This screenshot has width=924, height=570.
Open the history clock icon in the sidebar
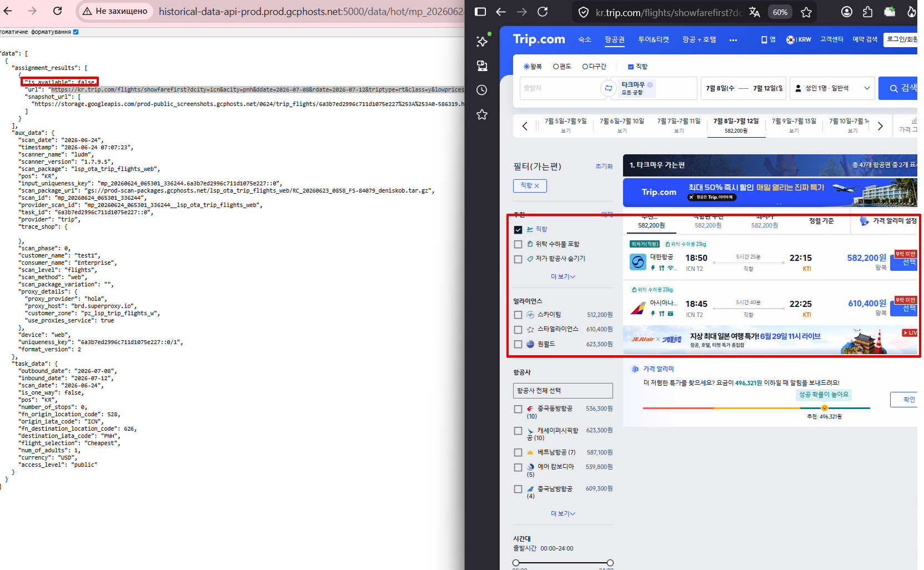[x=482, y=90]
